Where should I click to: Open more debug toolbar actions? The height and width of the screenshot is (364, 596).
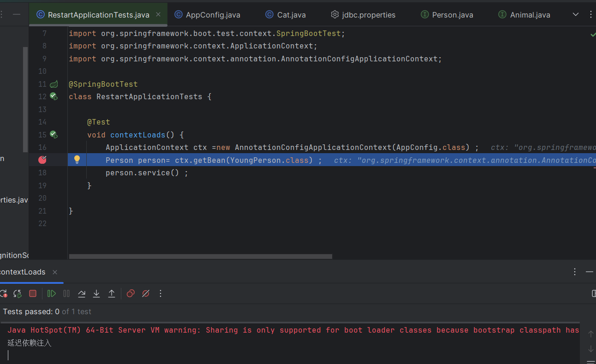click(x=161, y=293)
